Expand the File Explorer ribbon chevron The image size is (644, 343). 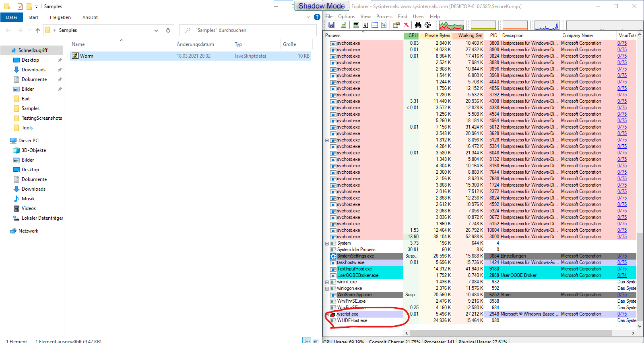pos(308,17)
